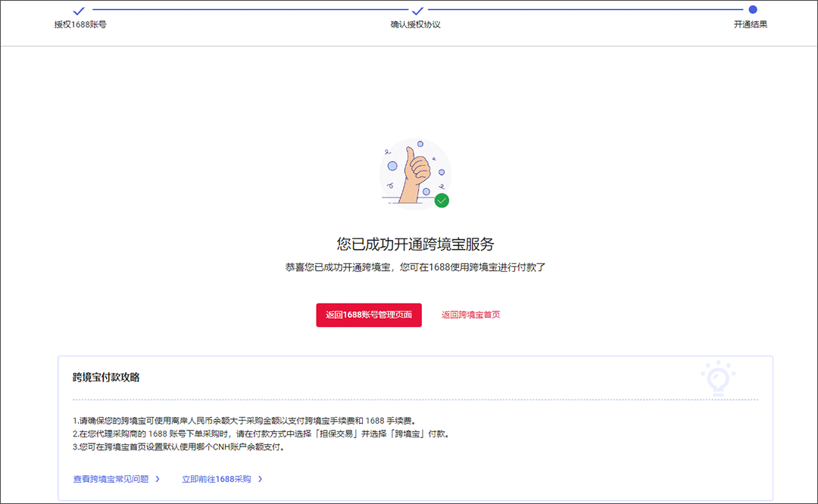Click the heading 您已成功开通跨境宝服务
The width and height of the screenshot is (818, 504).
pos(415,244)
